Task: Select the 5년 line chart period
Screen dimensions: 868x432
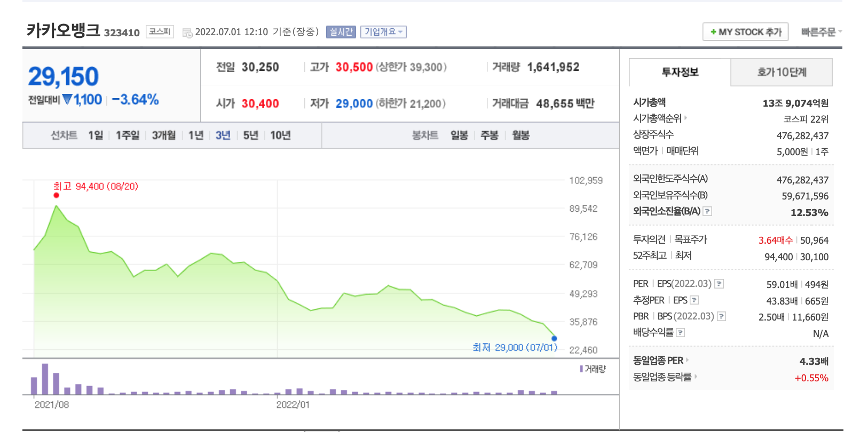Action: coord(250,135)
